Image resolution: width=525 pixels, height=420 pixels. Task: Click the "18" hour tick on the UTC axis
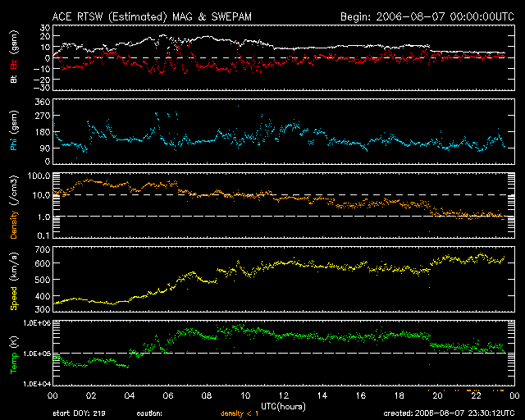399,395
